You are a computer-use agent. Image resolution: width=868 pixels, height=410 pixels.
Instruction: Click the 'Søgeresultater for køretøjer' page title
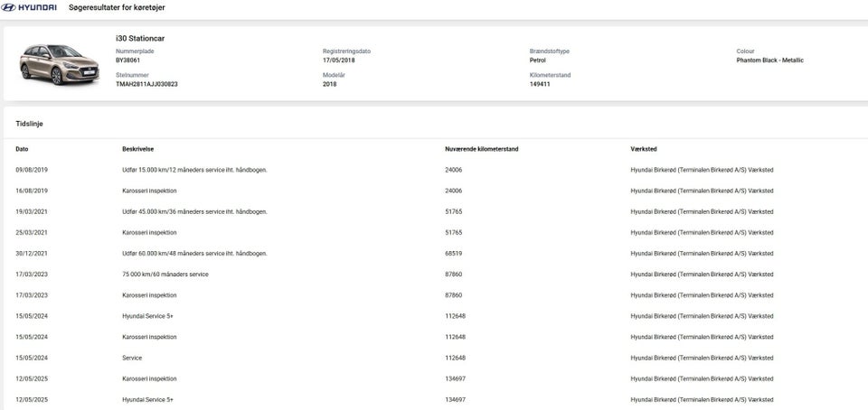click(117, 7)
